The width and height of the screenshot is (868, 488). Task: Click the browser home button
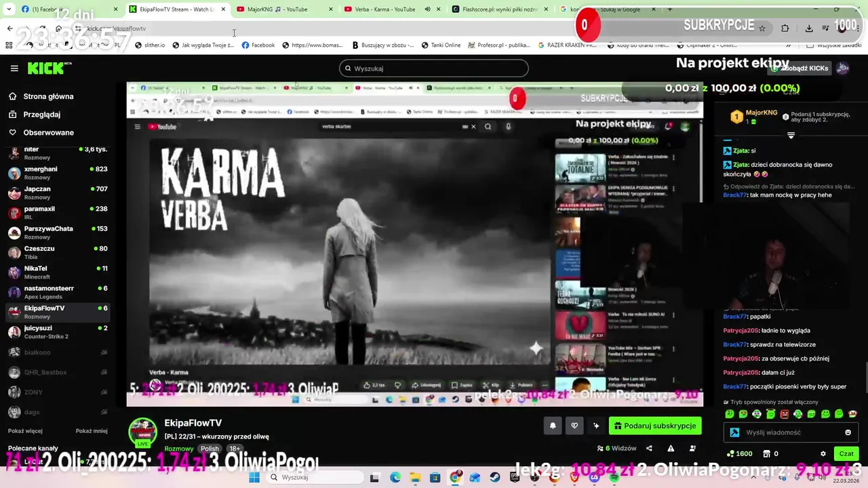[59, 28]
